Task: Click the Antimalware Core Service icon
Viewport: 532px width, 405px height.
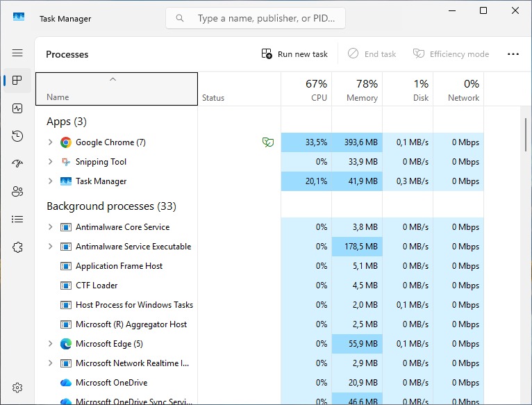Action: coord(66,227)
